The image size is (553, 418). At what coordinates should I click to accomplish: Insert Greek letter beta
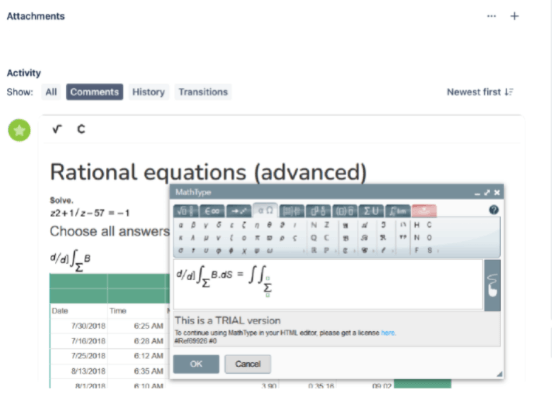click(x=193, y=225)
